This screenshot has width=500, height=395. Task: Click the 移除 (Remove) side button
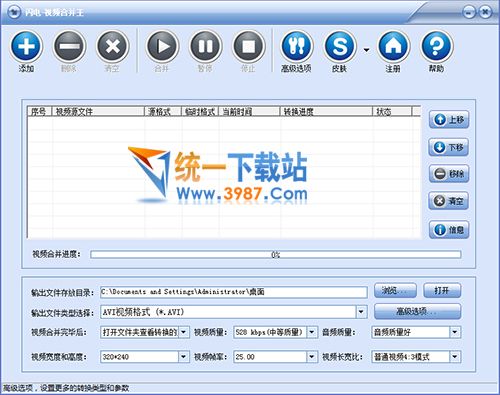tap(449, 174)
